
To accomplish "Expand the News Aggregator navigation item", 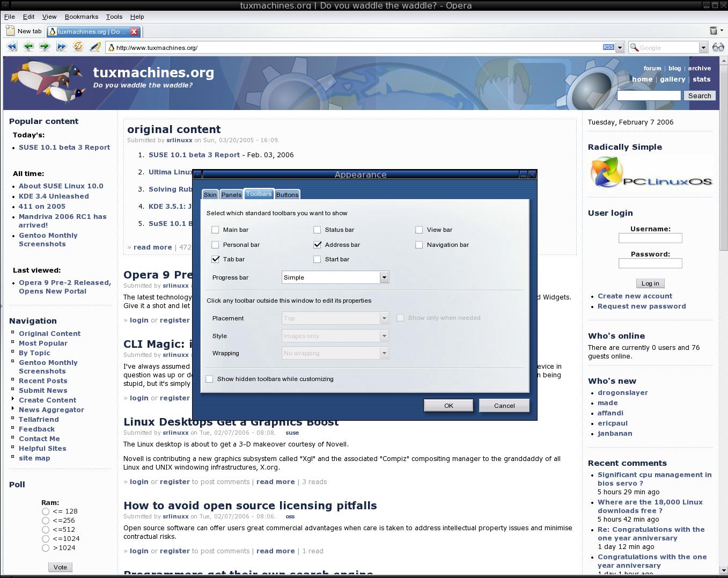I will tap(12, 408).
